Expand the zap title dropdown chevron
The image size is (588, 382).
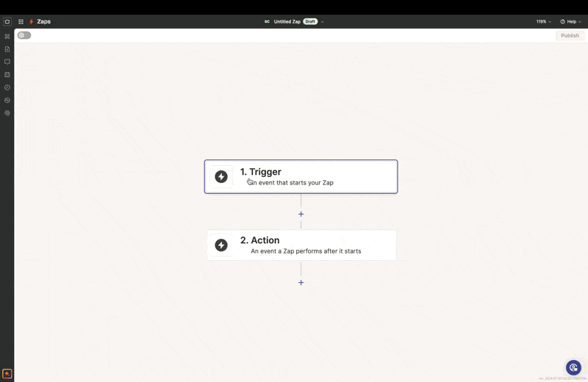pyautogui.click(x=322, y=22)
